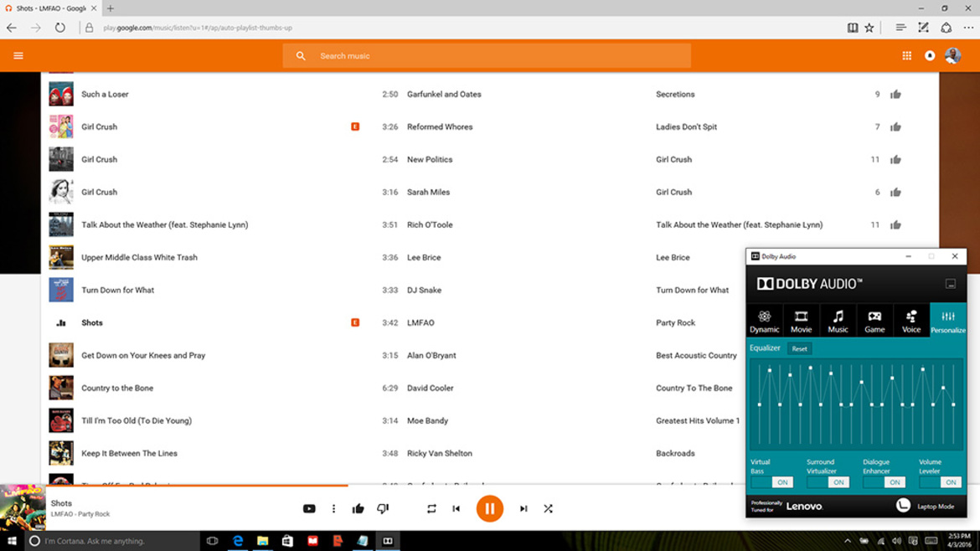Select the Music profile tab

coord(838,321)
